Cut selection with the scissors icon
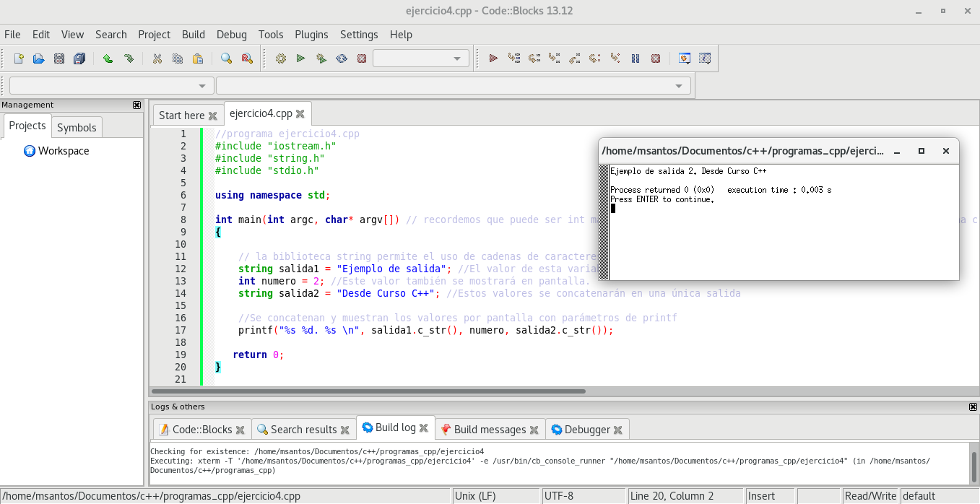The image size is (980, 504). click(x=157, y=58)
